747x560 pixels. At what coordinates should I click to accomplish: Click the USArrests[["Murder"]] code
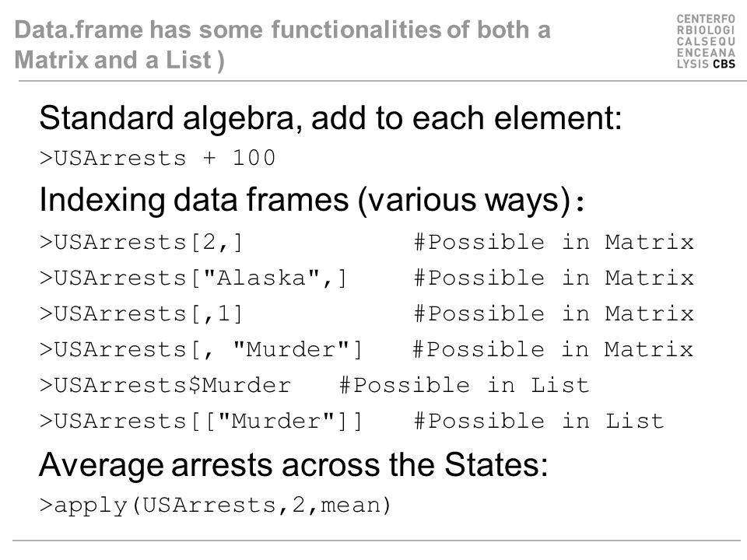click(201, 422)
